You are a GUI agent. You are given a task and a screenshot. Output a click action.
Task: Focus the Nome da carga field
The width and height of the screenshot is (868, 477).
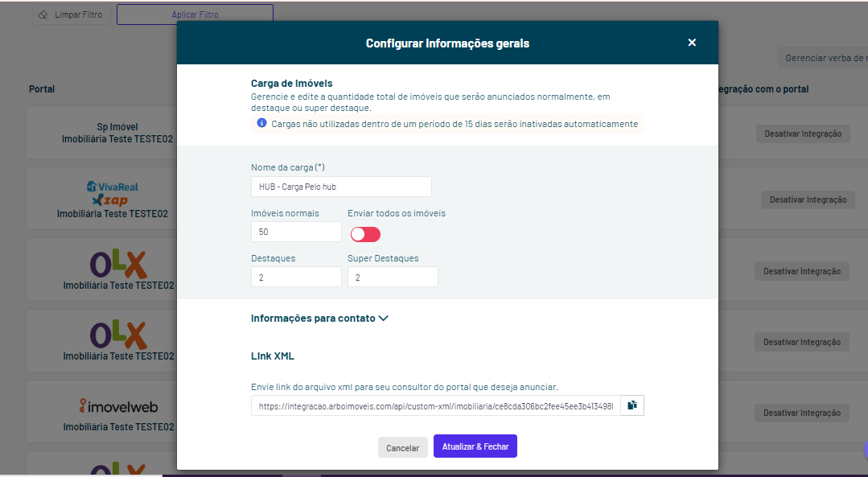[x=341, y=187]
